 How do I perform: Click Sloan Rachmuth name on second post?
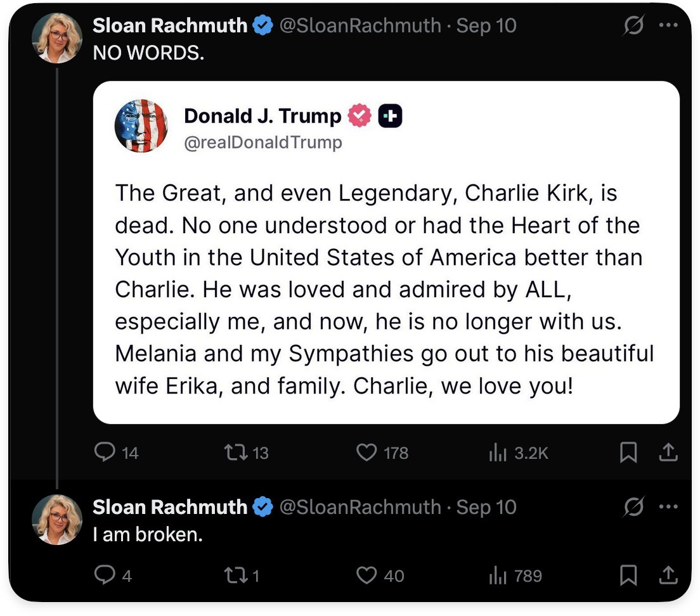click(x=170, y=507)
